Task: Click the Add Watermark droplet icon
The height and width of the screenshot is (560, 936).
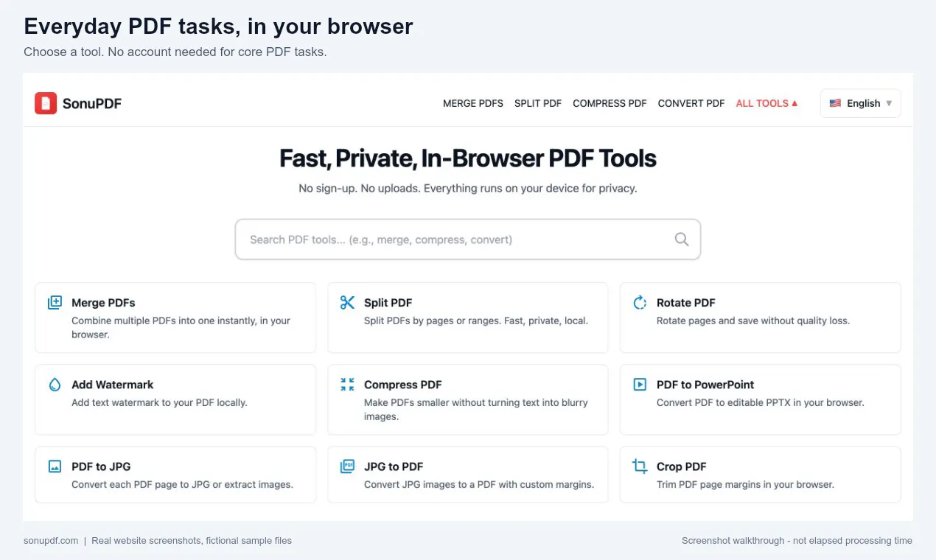Action: click(55, 385)
